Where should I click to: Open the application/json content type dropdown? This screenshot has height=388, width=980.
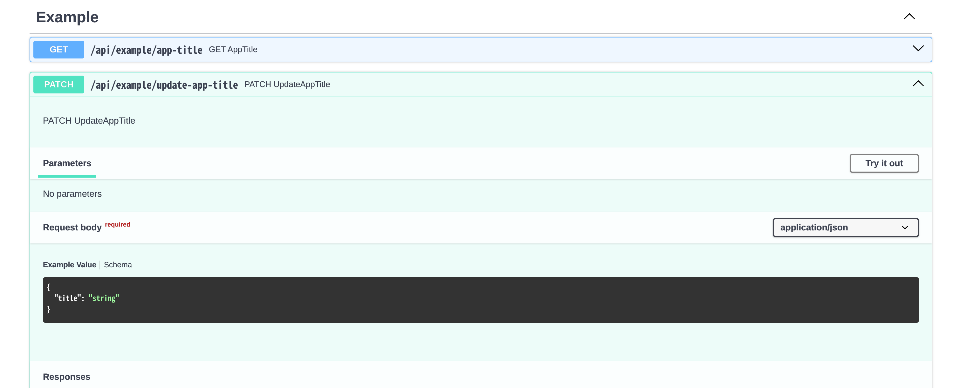point(845,228)
